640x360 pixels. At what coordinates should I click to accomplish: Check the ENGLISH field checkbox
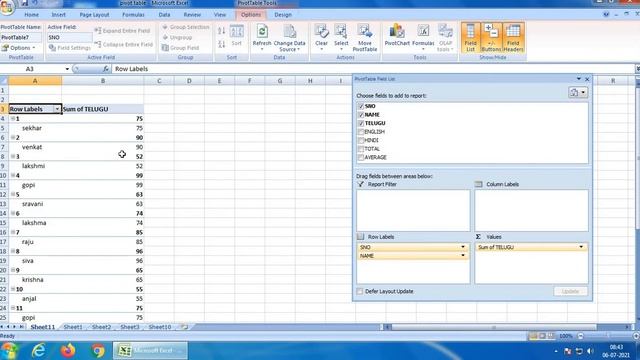click(x=361, y=132)
